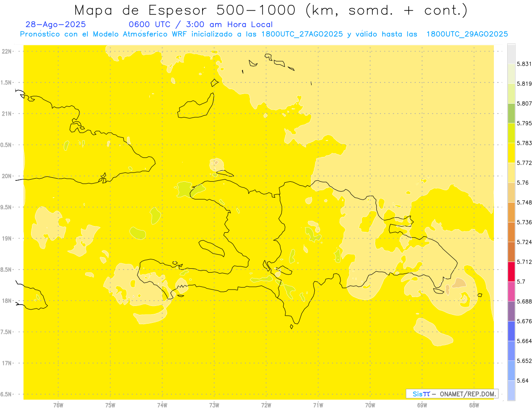Click the 71W longitude axis label
Screen dimensions: 532x411
(x=318, y=405)
